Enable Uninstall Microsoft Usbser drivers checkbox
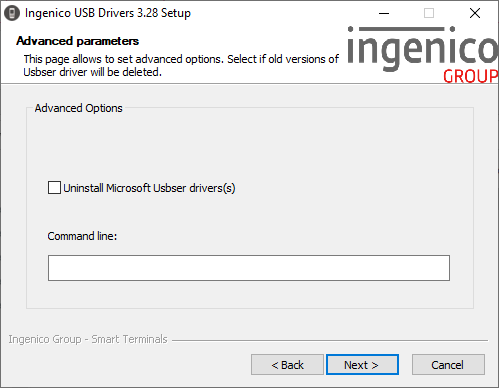The height and width of the screenshot is (388, 499). [x=54, y=188]
